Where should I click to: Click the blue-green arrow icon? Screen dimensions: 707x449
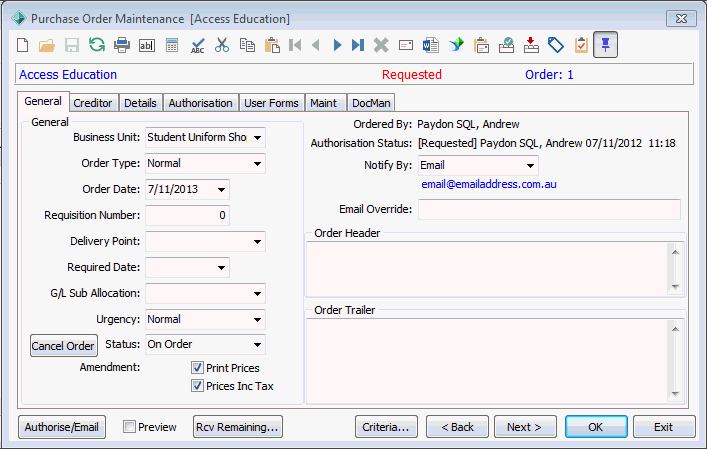tap(456, 45)
